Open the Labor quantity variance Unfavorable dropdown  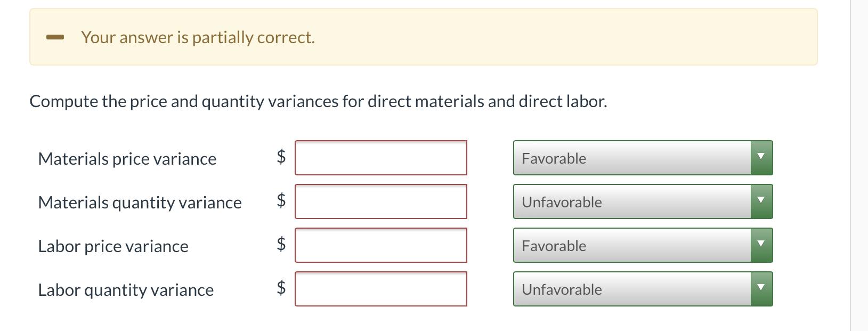[x=632, y=289]
